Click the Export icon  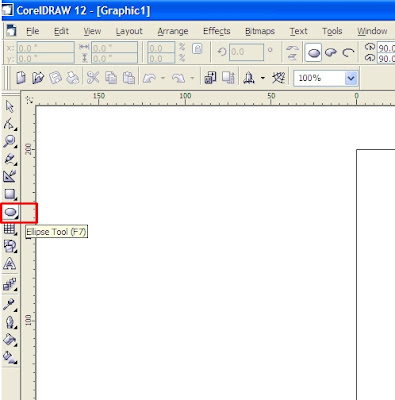[x=228, y=78]
